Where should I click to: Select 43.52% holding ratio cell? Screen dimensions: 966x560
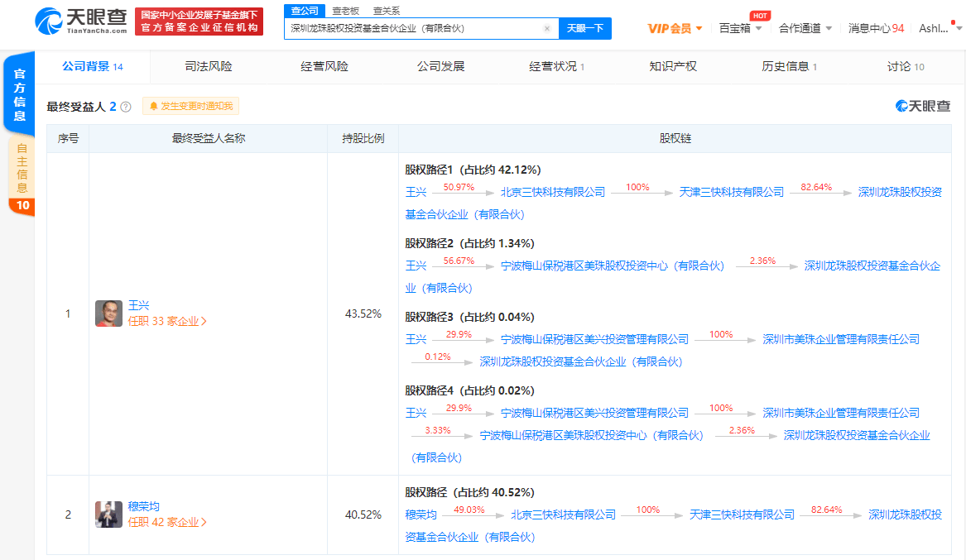[363, 314]
